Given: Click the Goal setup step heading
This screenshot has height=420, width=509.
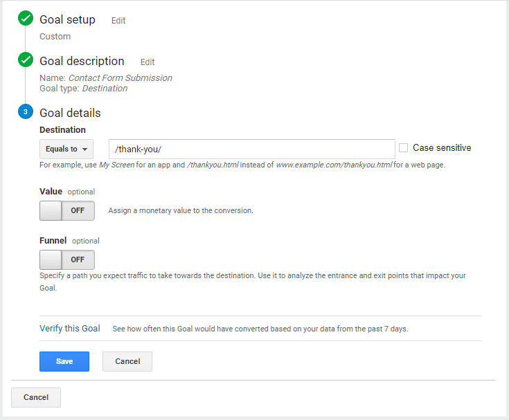Looking at the screenshot, I should click(x=67, y=20).
